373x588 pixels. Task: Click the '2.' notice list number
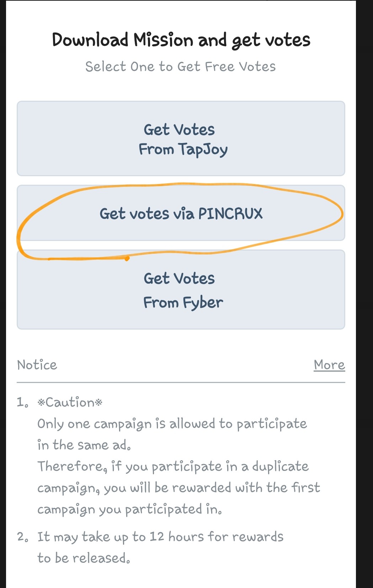[22, 537]
